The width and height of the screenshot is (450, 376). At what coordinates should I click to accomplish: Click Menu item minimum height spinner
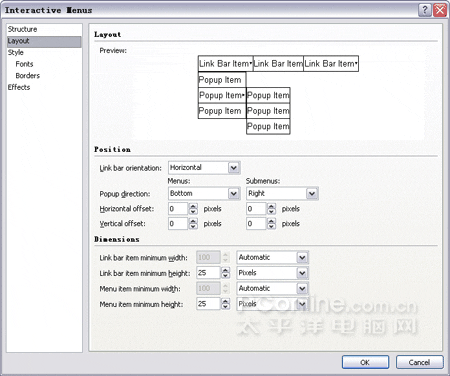pyautogui.click(x=226, y=304)
